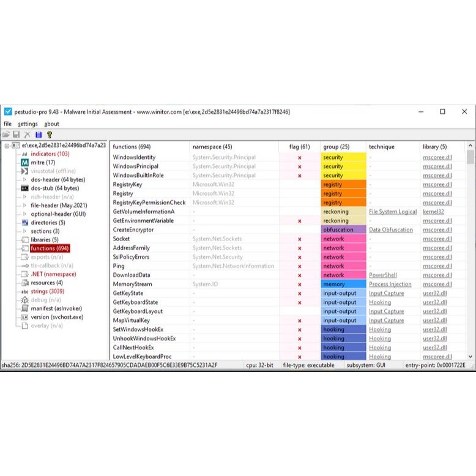Open the settings menu
Screen dimensions: 476x476
28,124
